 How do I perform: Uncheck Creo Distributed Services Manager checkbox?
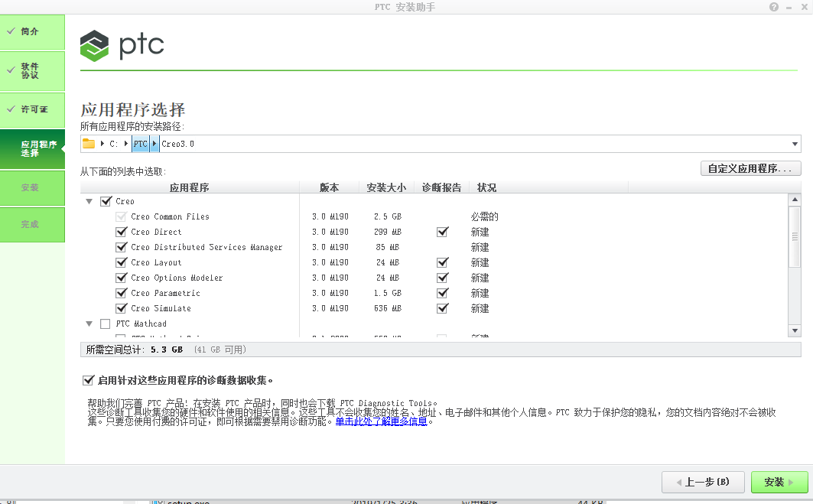pyautogui.click(x=122, y=247)
